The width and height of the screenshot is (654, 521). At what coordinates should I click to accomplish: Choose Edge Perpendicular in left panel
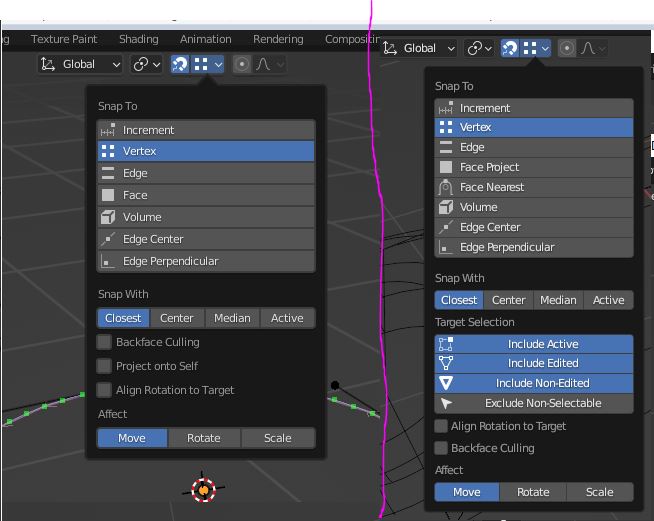tap(206, 261)
